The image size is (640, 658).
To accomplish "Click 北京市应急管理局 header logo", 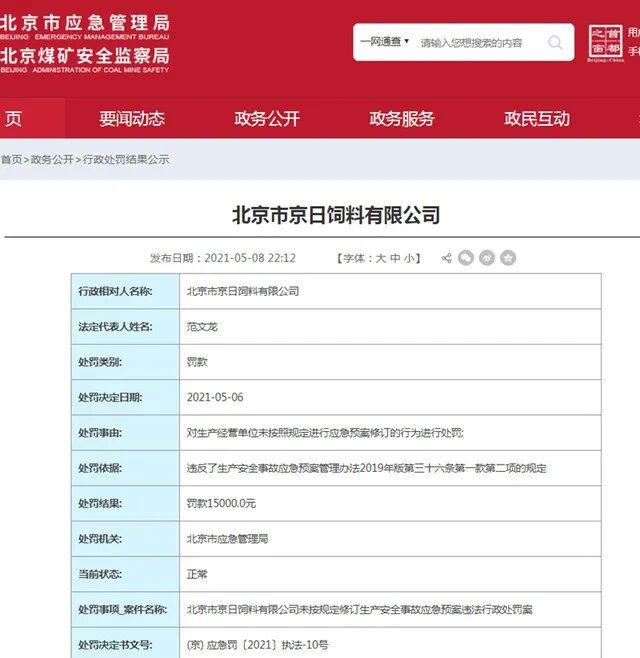I will pyautogui.click(x=84, y=26).
